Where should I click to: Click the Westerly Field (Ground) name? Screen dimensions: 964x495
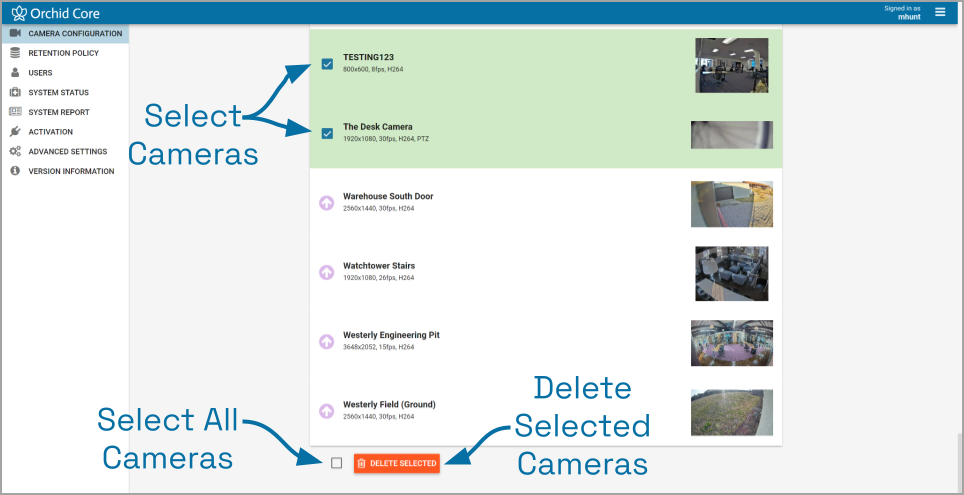coord(389,405)
